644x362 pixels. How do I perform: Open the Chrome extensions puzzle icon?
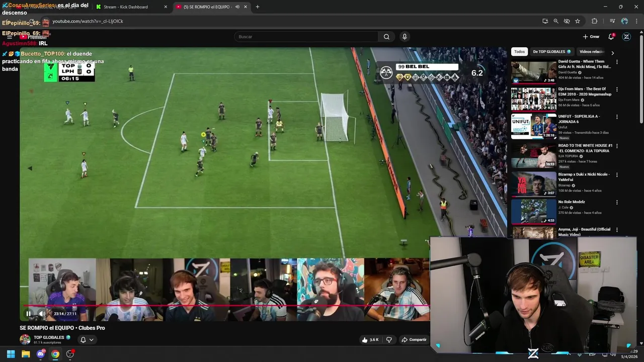(x=595, y=21)
